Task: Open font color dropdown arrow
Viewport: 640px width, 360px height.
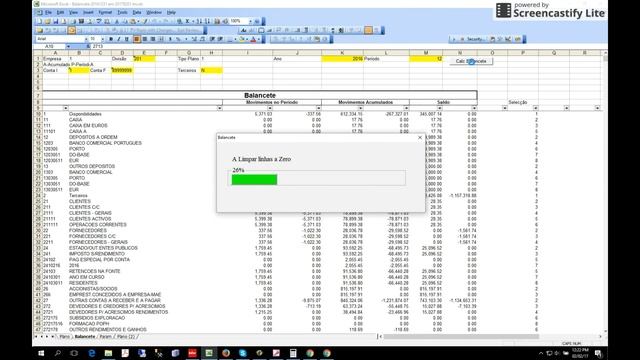Action: click(259, 39)
